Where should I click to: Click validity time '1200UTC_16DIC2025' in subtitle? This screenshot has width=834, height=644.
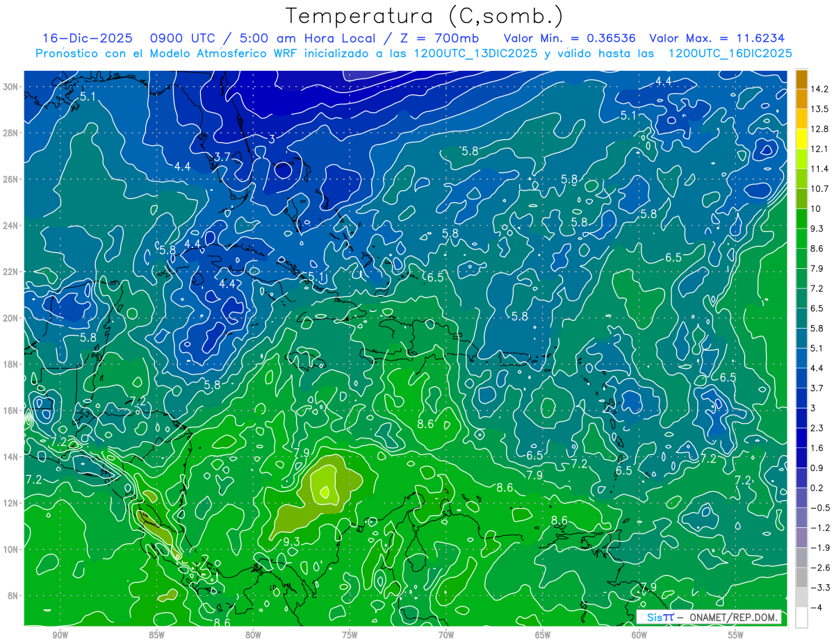coord(730,53)
